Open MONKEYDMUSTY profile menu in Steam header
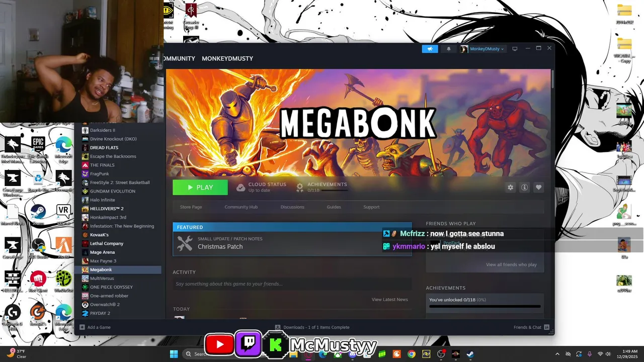Image resolution: width=644 pixels, height=362 pixels. (227, 58)
